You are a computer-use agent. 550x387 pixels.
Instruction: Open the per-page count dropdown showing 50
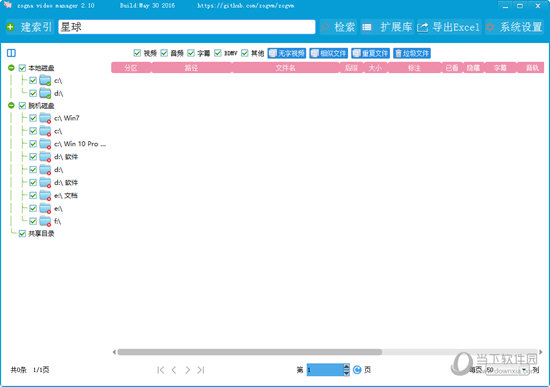524,370
